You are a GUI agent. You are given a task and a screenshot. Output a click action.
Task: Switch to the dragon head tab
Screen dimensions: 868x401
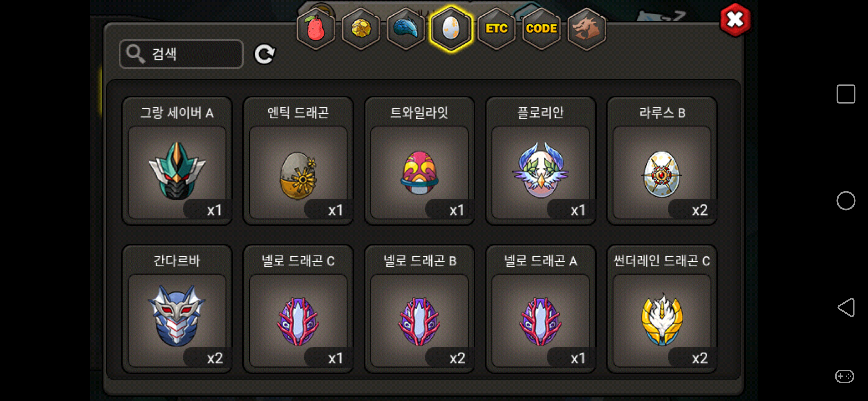(x=587, y=29)
